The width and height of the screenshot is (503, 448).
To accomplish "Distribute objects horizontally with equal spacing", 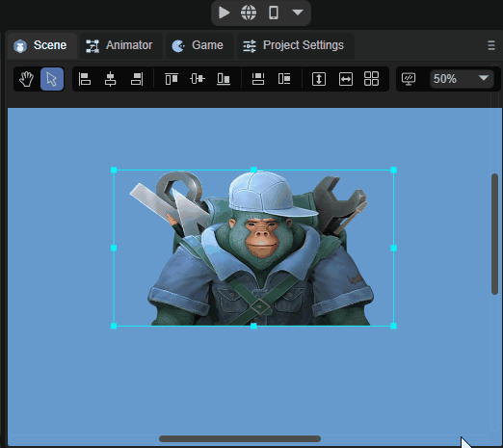I will pos(284,79).
